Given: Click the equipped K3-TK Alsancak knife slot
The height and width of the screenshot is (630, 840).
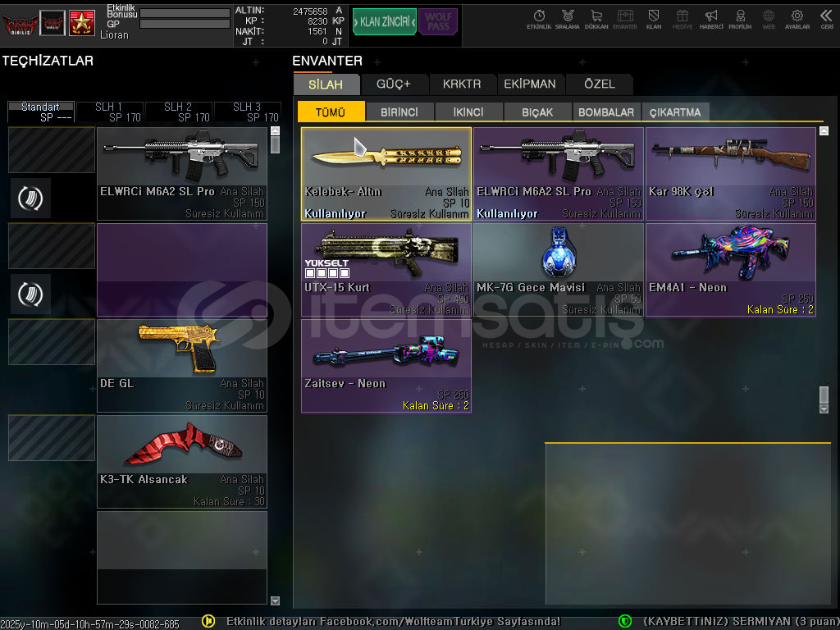Looking at the screenshot, I should 182,461.
